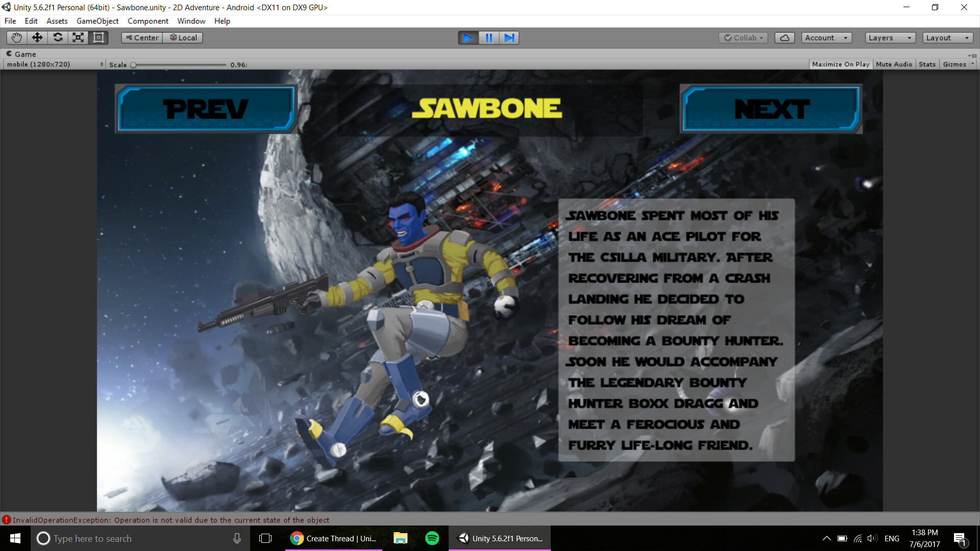Toggle Mute Audio in Game view

pyautogui.click(x=894, y=64)
